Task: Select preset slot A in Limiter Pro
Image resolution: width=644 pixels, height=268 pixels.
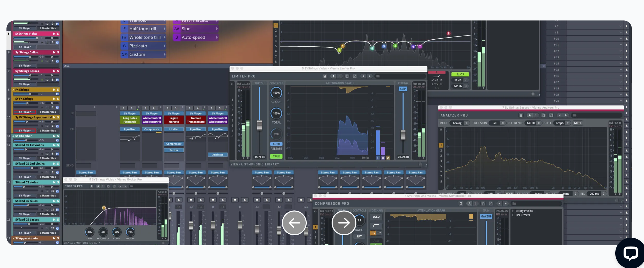Action: (x=333, y=76)
